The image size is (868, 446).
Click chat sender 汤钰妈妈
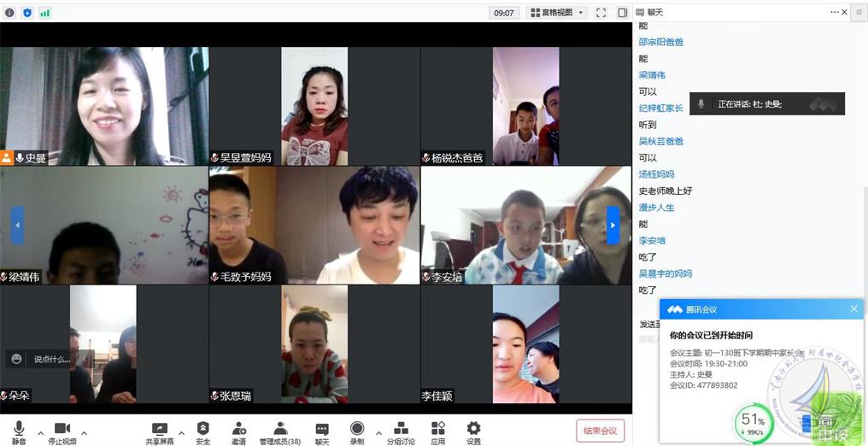point(656,174)
